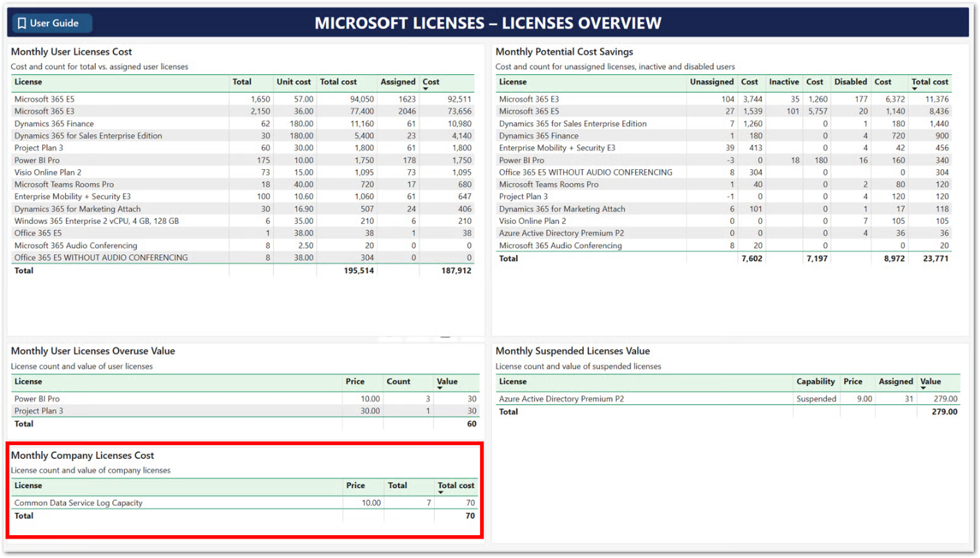Sort by the Unit cost column header
980x558 pixels.
click(293, 82)
